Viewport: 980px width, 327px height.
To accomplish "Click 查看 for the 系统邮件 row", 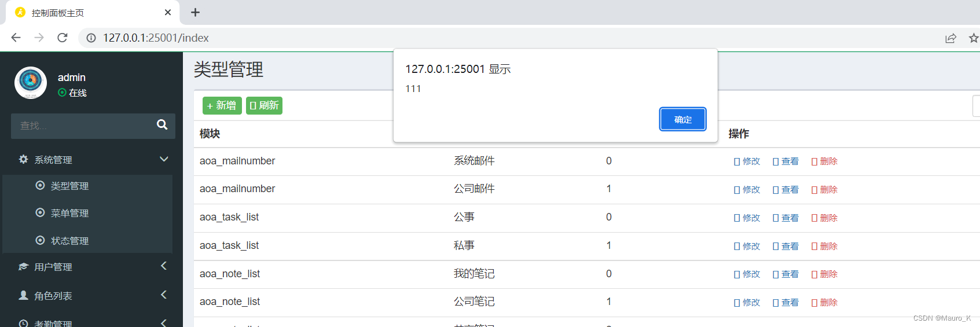I will 786,161.
